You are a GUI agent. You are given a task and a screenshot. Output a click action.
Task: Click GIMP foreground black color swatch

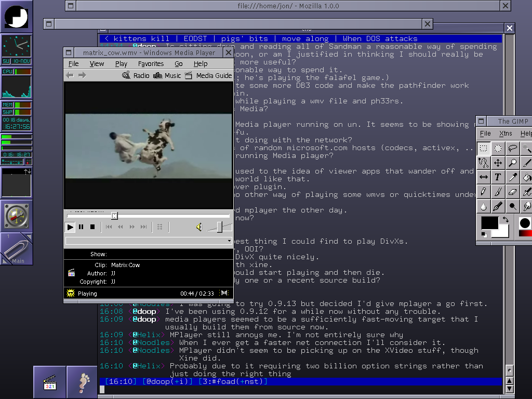click(x=489, y=222)
